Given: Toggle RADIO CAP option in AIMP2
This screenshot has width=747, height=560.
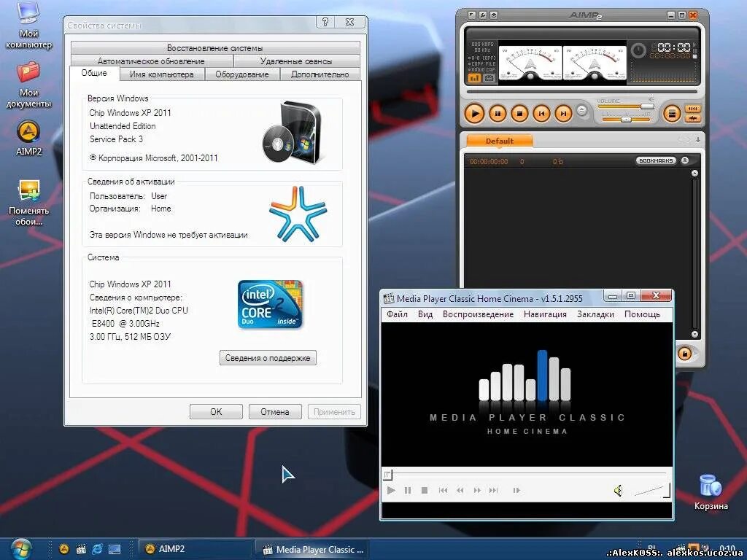Looking at the screenshot, I should click(483, 69).
